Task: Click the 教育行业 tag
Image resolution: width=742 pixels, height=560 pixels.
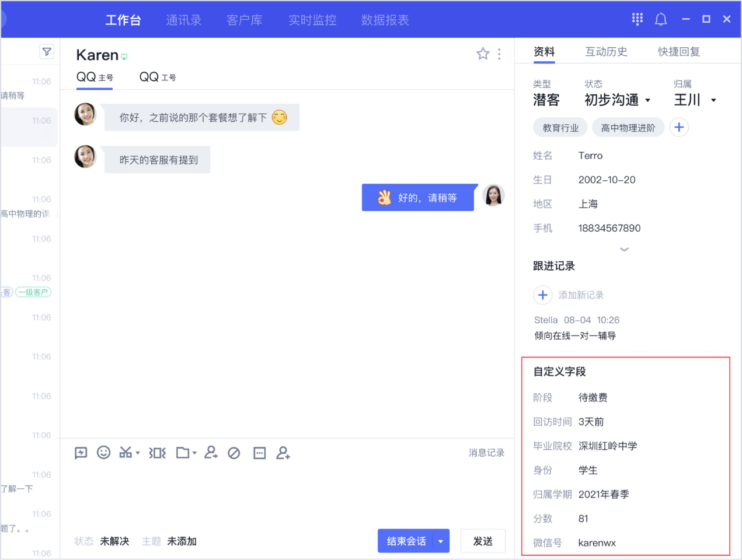Action: [x=560, y=128]
